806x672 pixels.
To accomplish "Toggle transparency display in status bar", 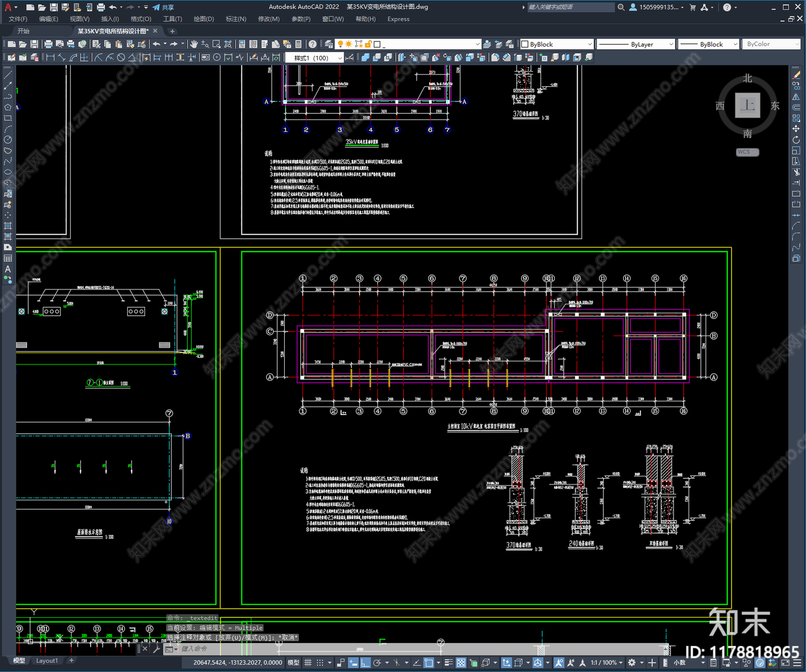I will 461,662.
